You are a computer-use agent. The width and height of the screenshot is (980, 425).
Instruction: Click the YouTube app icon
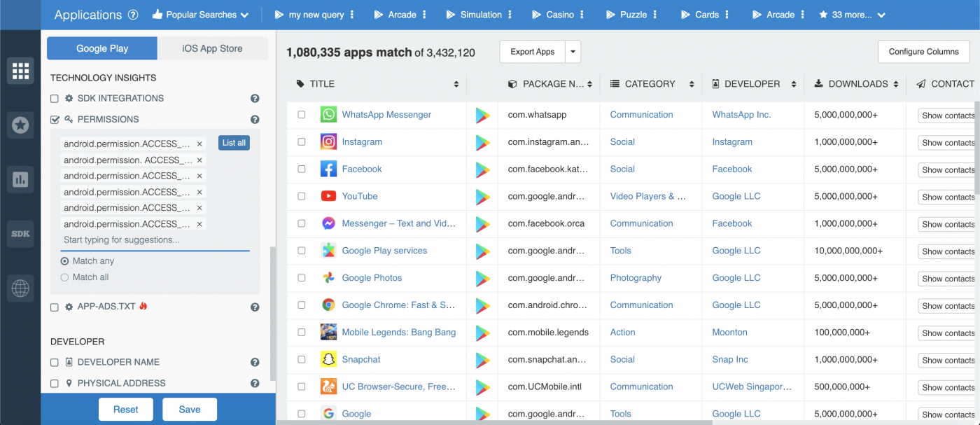328,196
